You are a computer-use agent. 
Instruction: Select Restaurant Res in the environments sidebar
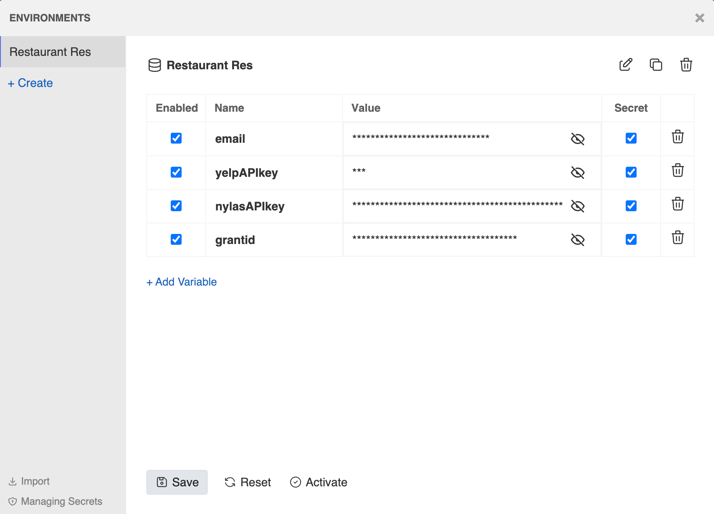pyautogui.click(x=63, y=52)
